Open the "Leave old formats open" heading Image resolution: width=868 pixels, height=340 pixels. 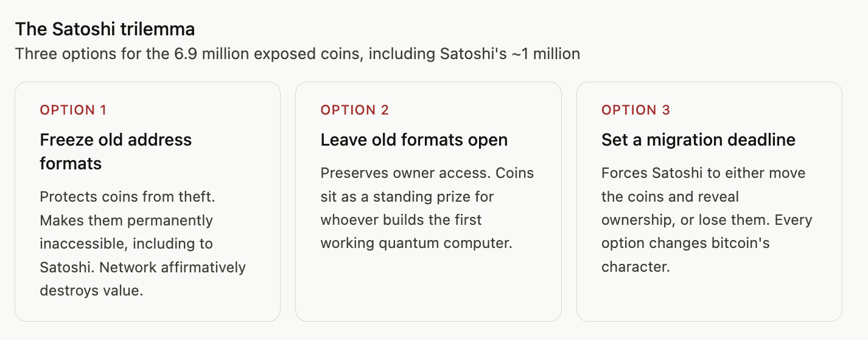tap(414, 140)
